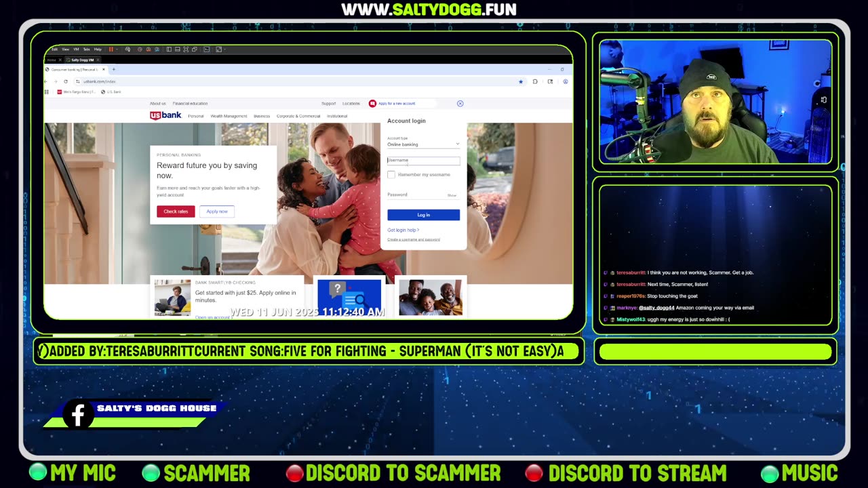Click the browser forward arrow

click(56, 81)
